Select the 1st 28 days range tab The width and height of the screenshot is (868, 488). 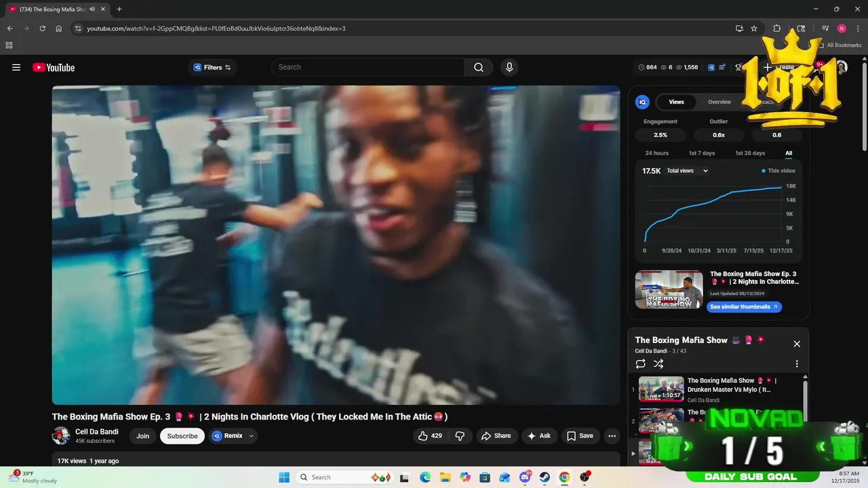click(750, 153)
